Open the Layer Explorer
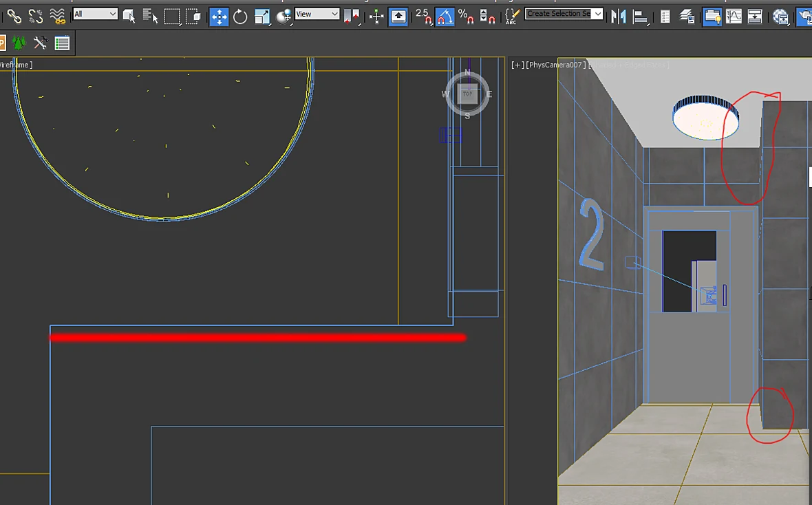812x505 pixels. pos(687,17)
